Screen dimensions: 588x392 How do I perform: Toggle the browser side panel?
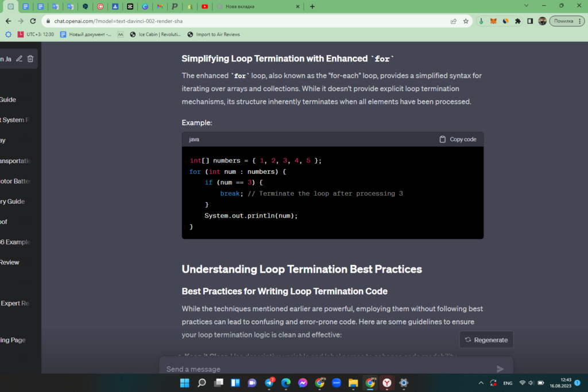[530, 21]
